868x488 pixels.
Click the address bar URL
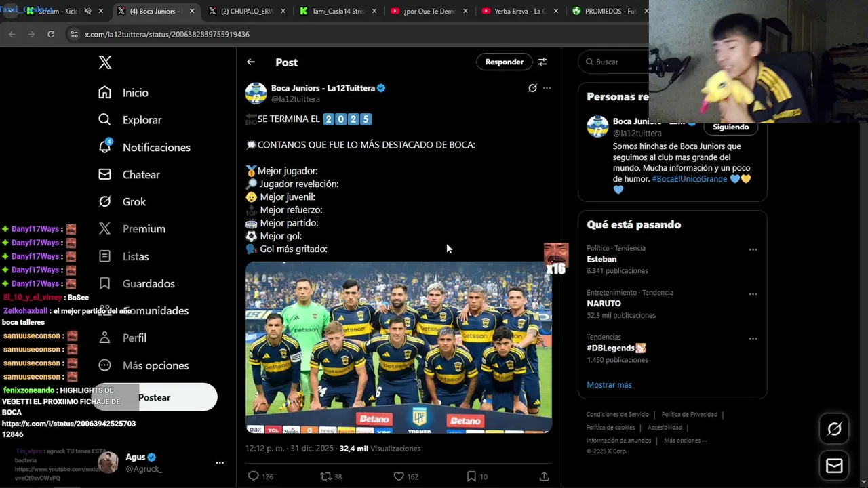[x=167, y=34]
